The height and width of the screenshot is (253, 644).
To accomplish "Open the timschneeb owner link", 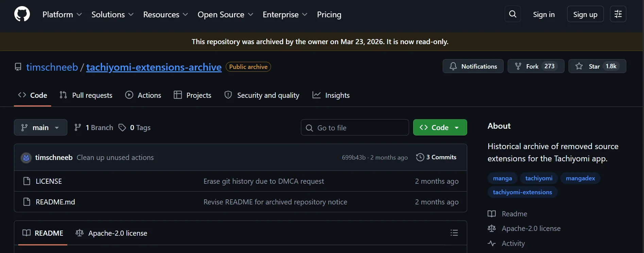I will (x=52, y=67).
